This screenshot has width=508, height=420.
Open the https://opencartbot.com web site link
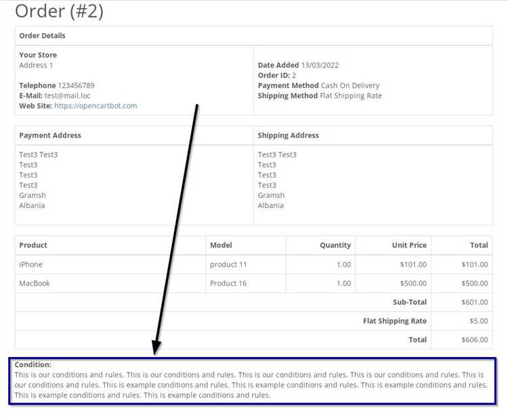[x=96, y=106]
